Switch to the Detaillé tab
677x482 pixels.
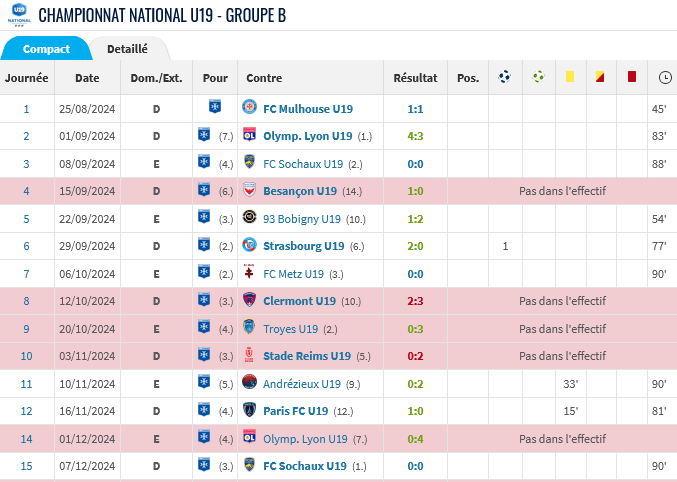pos(127,49)
